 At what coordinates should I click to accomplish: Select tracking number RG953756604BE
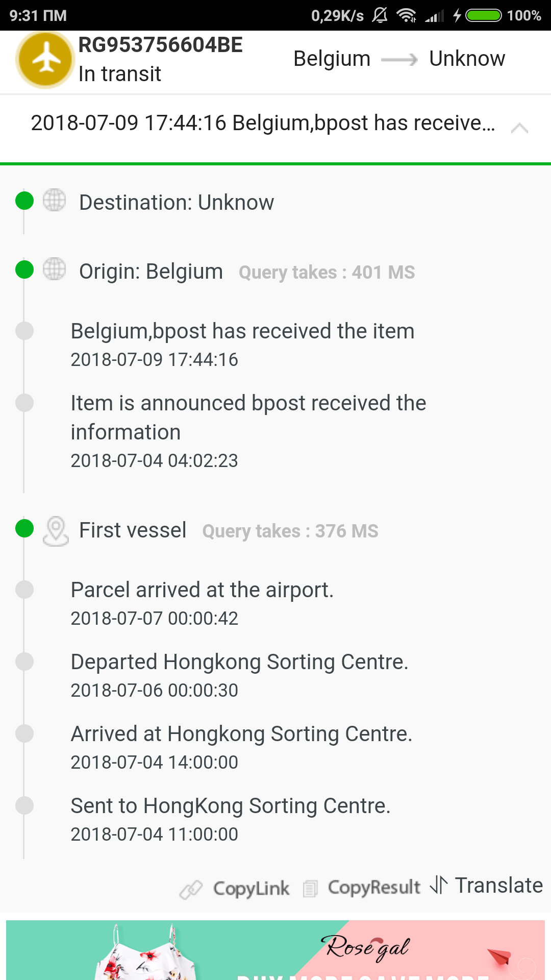(160, 45)
